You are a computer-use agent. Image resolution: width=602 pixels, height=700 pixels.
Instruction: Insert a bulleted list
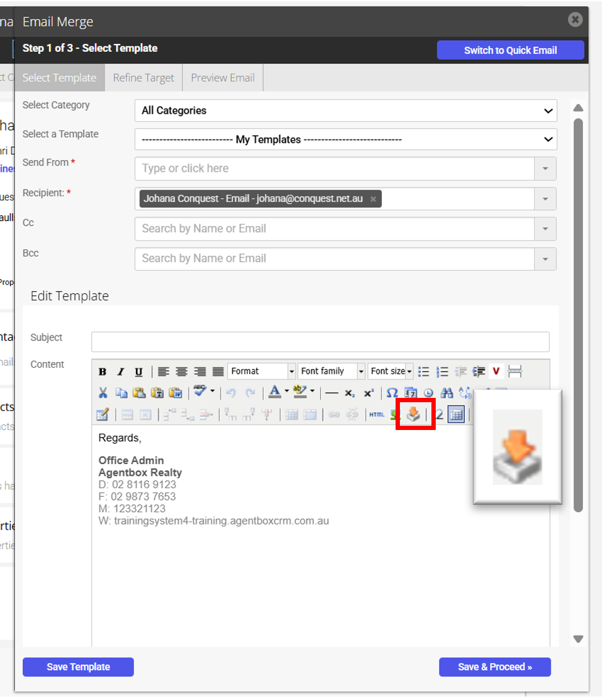click(x=423, y=371)
